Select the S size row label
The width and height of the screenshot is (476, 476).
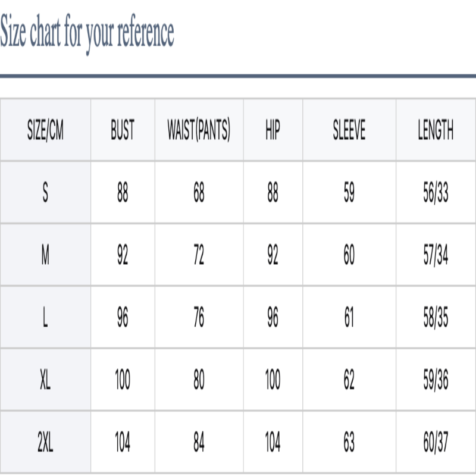click(45, 193)
